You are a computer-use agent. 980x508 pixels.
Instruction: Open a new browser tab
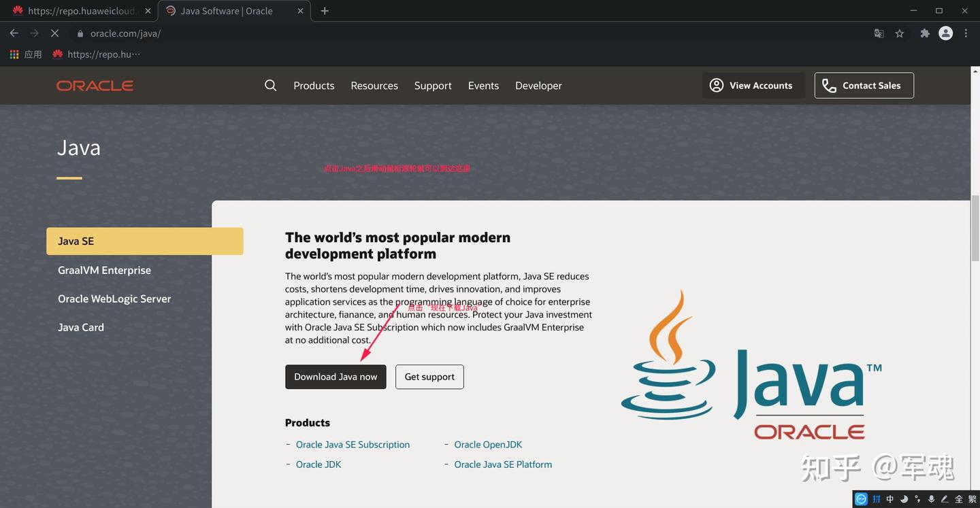click(325, 11)
